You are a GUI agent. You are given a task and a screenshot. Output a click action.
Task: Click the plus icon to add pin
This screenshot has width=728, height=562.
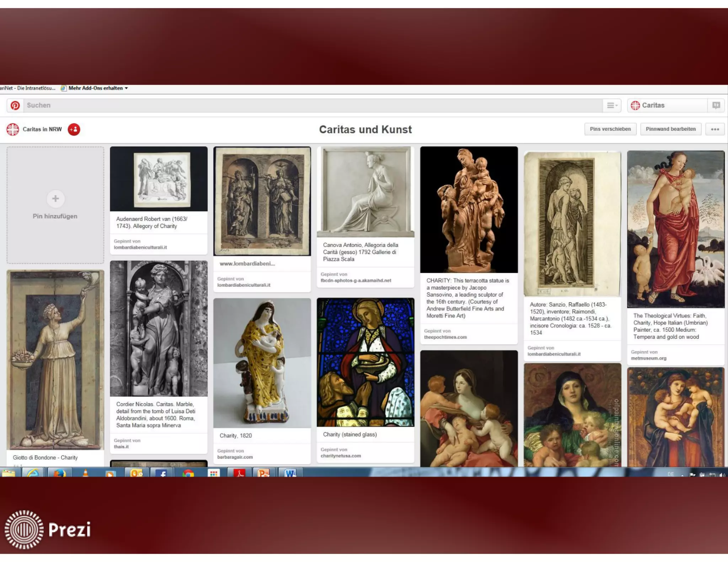tap(55, 199)
